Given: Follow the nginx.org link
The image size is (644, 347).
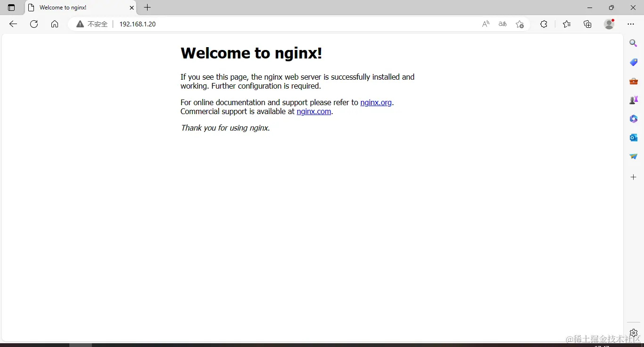Looking at the screenshot, I should pyautogui.click(x=376, y=102).
